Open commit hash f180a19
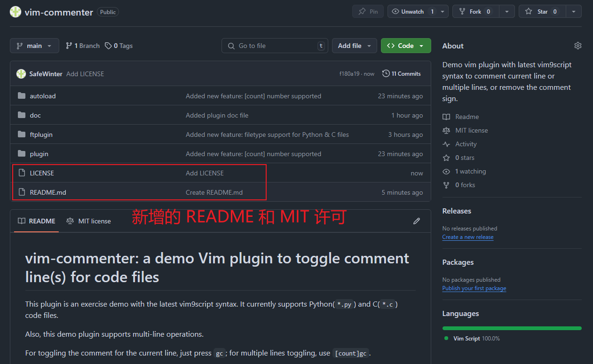The image size is (593, 364). pyautogui.click(x=349, y=74)
